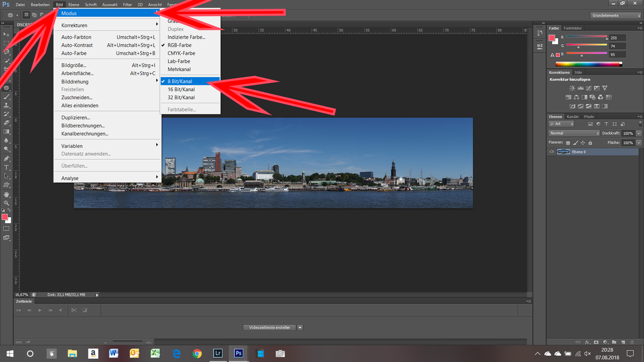
Task: Open the Grundelemente workspace dropdown
Action: coord(614,15)
